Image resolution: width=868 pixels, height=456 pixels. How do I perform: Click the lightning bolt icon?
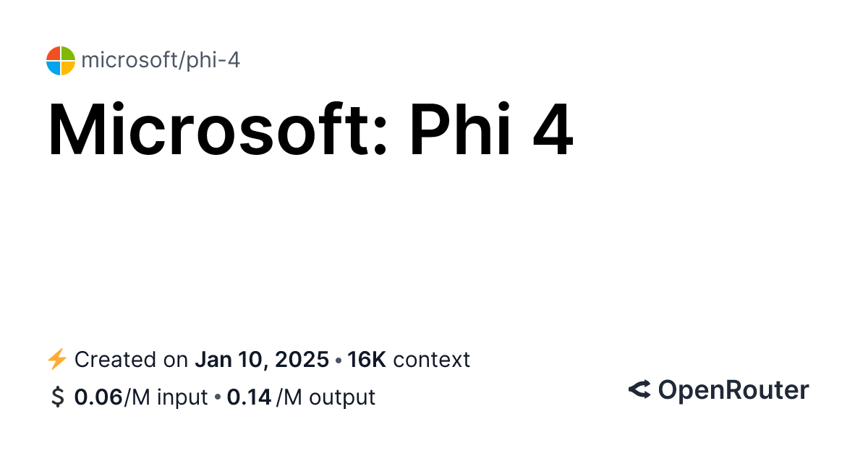(56, 359)
